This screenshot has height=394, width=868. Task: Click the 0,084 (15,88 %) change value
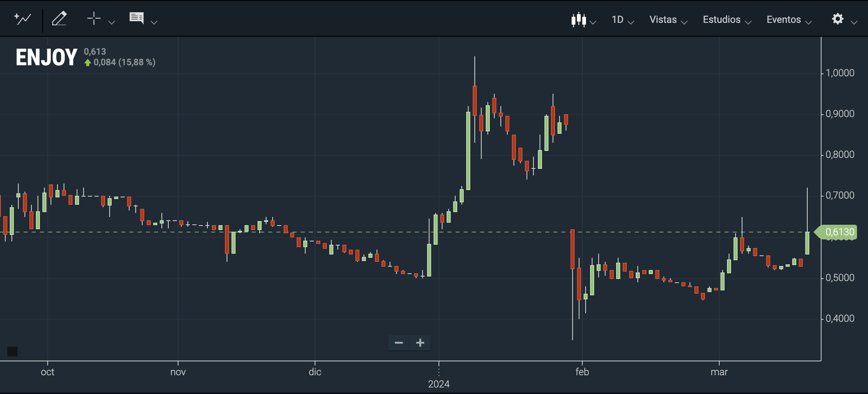(x=124, y=62)
